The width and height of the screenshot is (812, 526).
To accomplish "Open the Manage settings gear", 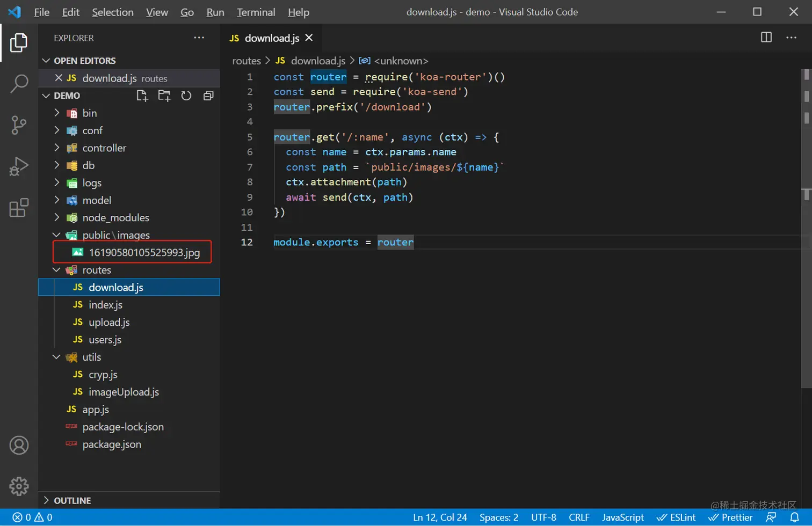I will coord(19,486).
